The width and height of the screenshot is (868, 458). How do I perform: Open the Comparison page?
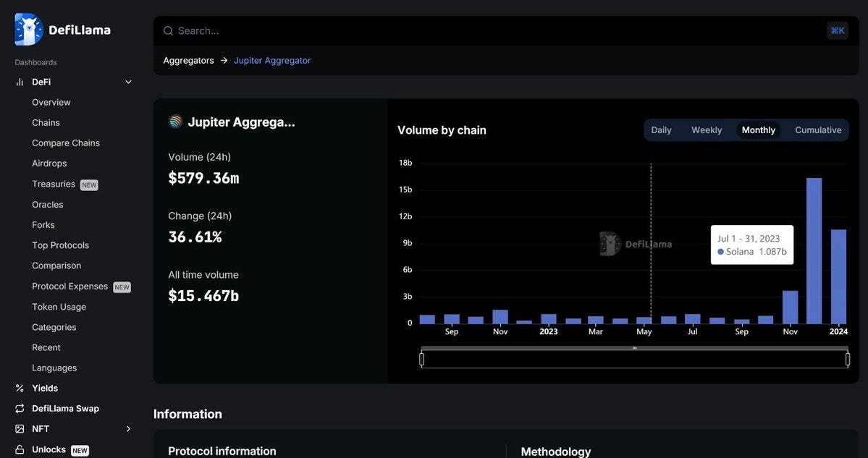(56, 266)
